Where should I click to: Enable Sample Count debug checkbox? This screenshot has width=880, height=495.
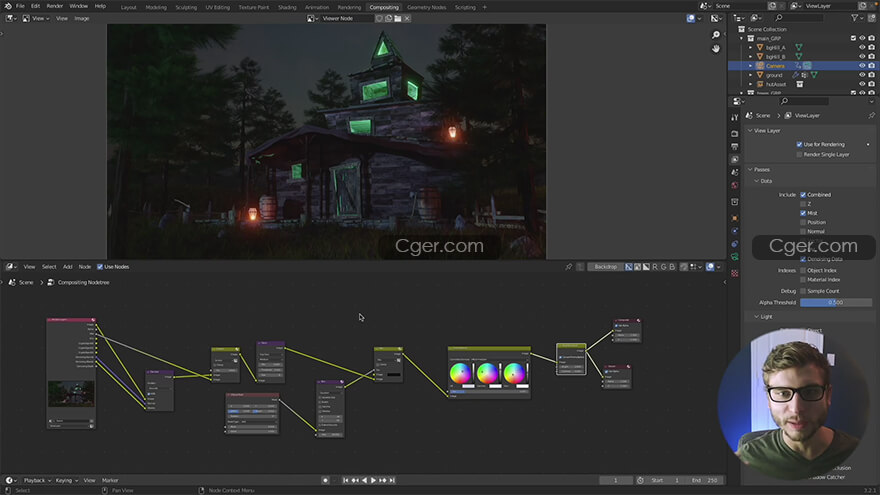(x=803, y=291)
